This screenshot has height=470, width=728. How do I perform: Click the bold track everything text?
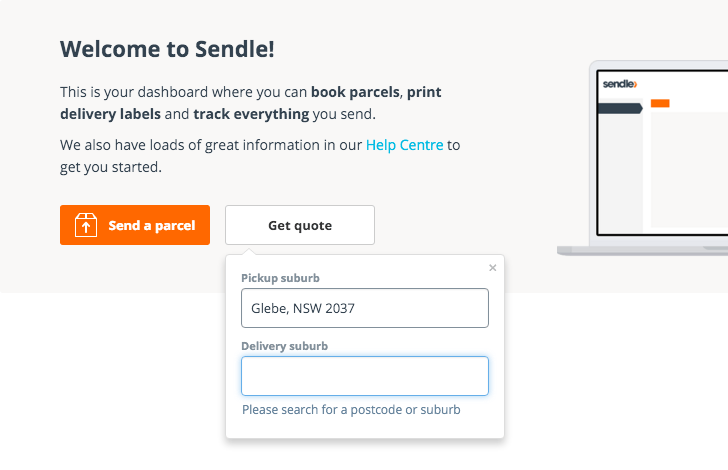(251, 114)
